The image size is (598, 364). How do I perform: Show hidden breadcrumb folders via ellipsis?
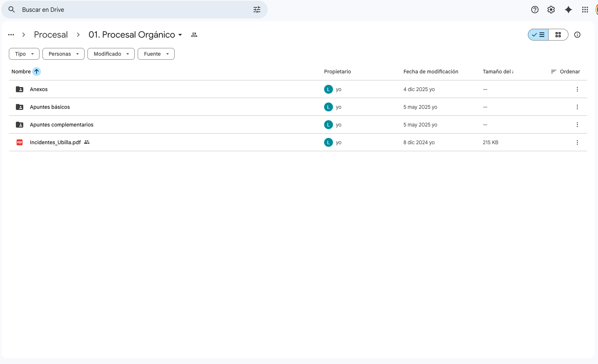(x=11, y=35)
